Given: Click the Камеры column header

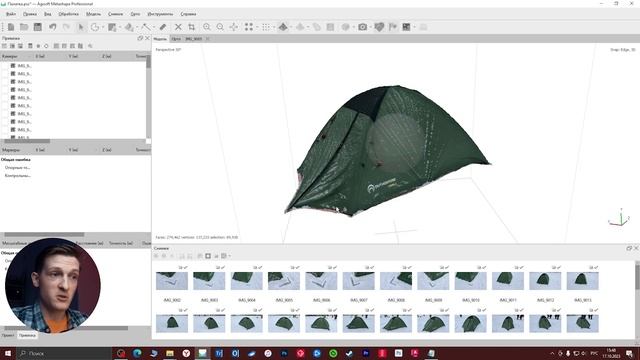Looking at the screenshot, I should [10, 56].
